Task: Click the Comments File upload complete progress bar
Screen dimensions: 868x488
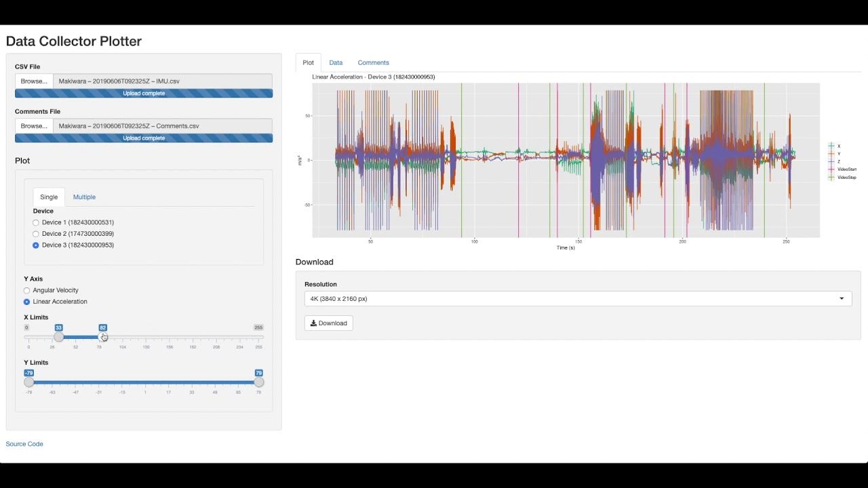Action: point(144,138)
